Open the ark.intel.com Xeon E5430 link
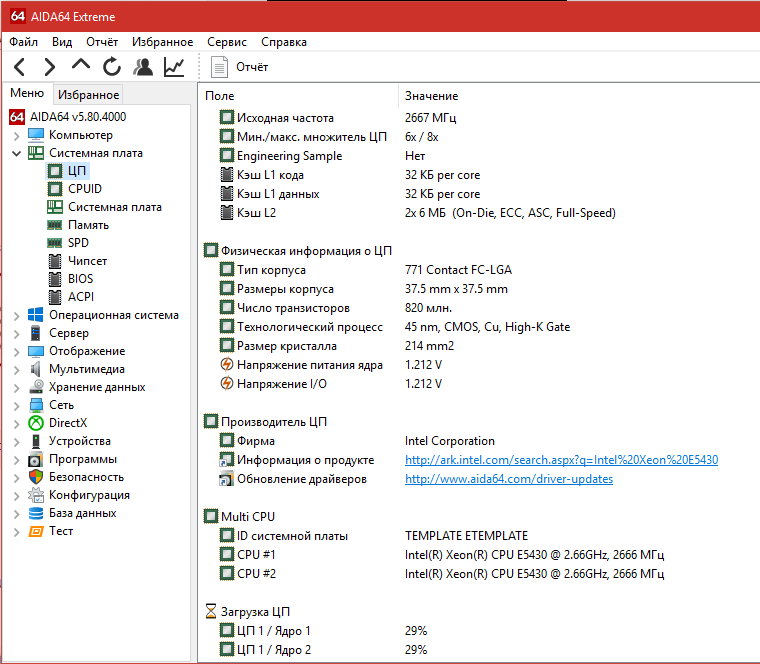760x664 pixels. pyautogui.click(x=561, y=459)
